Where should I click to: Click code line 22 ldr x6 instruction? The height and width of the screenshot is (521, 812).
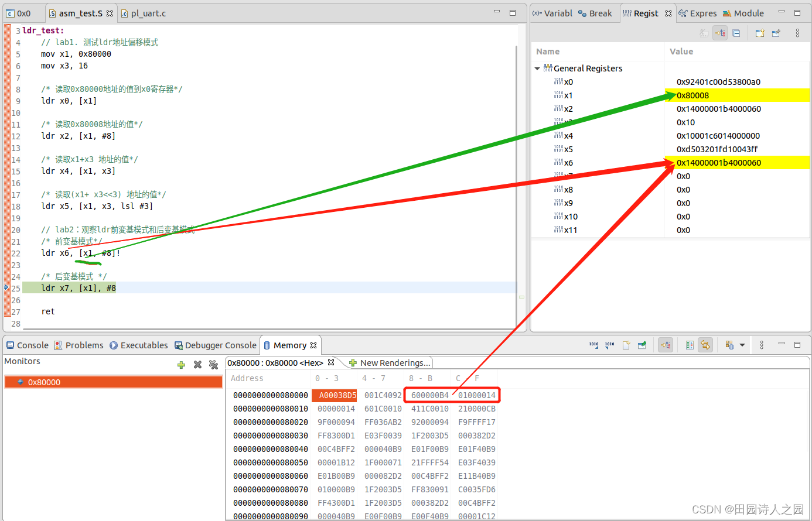[x=81, y=253]
